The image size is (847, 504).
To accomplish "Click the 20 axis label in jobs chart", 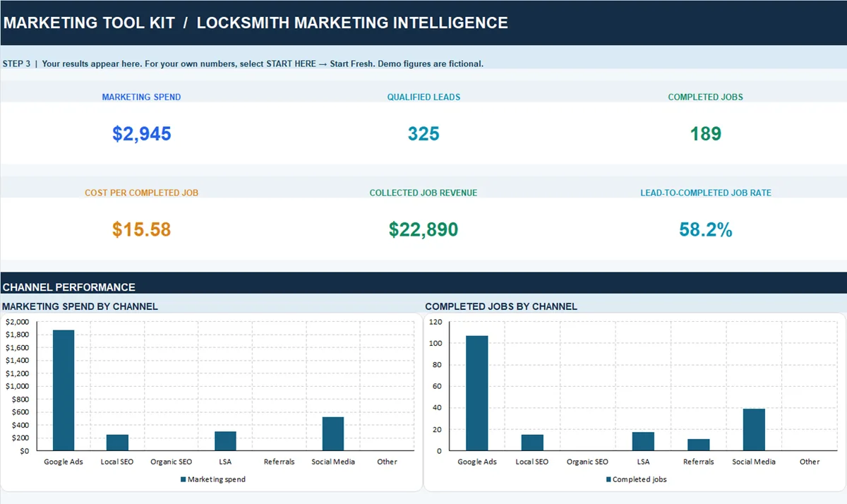I will [x=438, y=429].
